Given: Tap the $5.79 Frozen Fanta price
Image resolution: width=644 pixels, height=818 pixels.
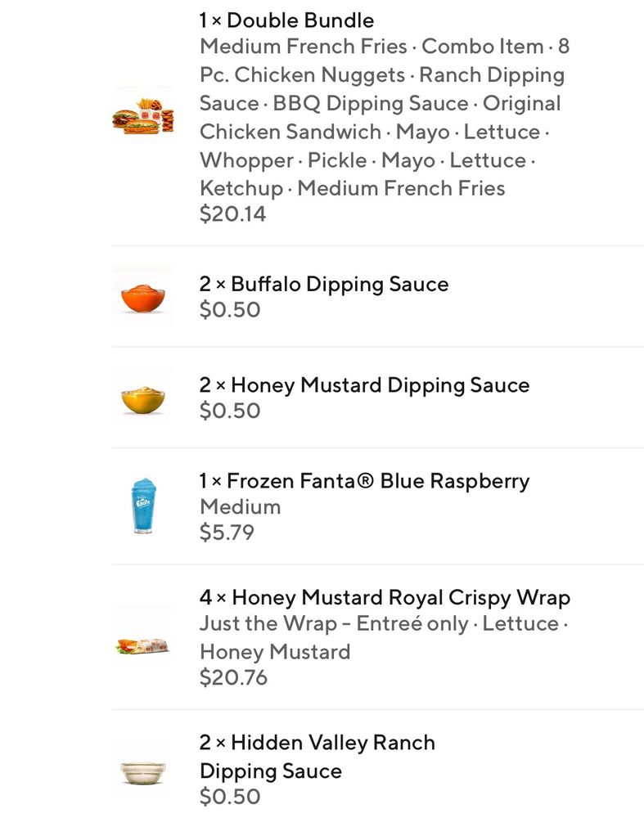Looking at the screenshot, I should pyautogui.click(x=227, y=533).
